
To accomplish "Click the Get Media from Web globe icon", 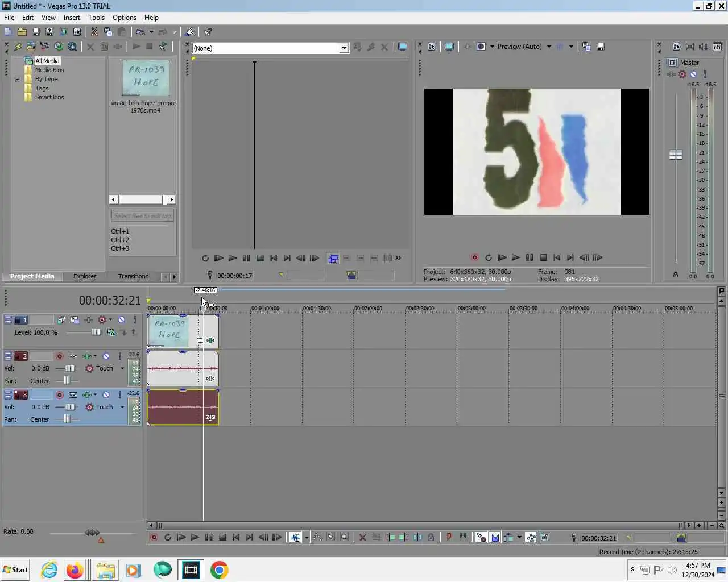I will click(x=59, y=47).
